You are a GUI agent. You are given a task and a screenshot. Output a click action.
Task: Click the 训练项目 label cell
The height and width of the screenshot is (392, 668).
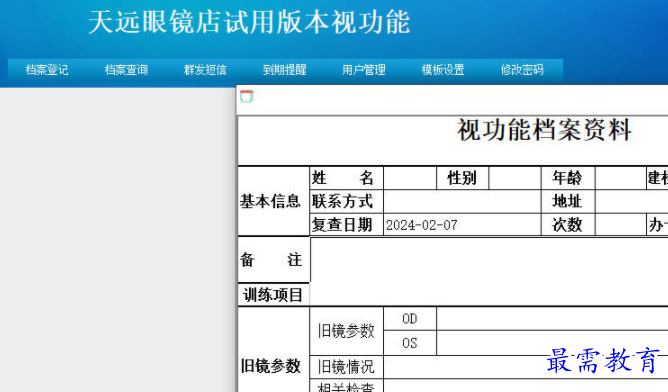click(273, 294)
